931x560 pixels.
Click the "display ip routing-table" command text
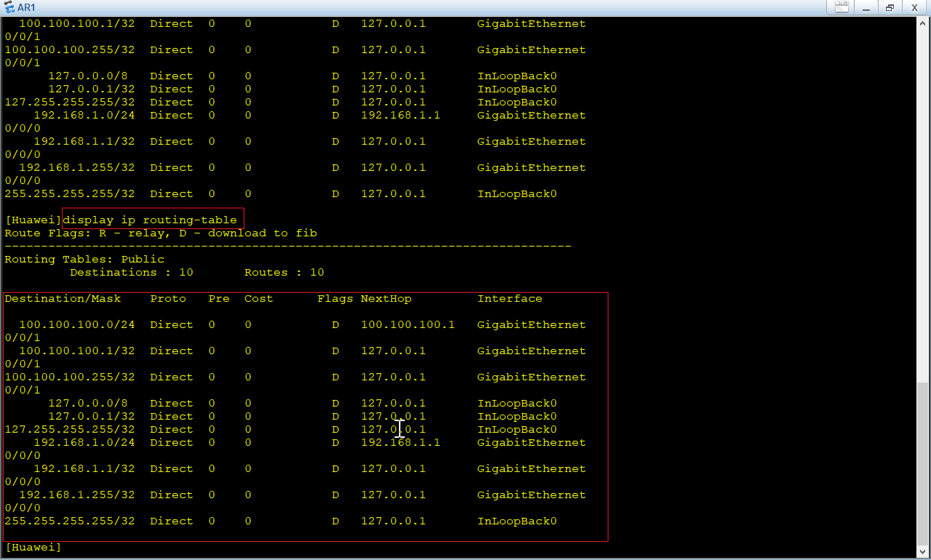coord(150,220)
